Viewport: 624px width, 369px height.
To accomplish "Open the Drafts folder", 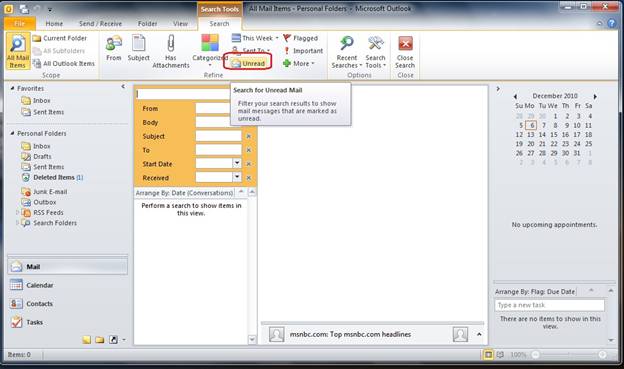I will click(x=37, y=156).
